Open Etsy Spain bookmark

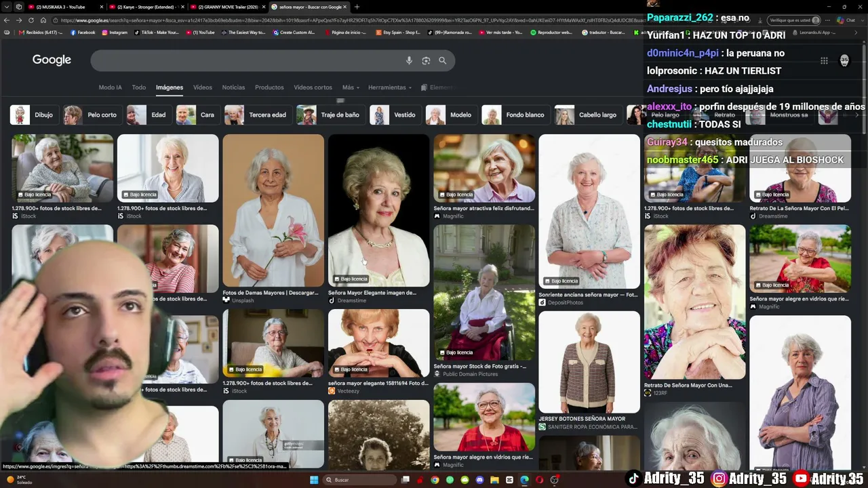click(398, 33)
